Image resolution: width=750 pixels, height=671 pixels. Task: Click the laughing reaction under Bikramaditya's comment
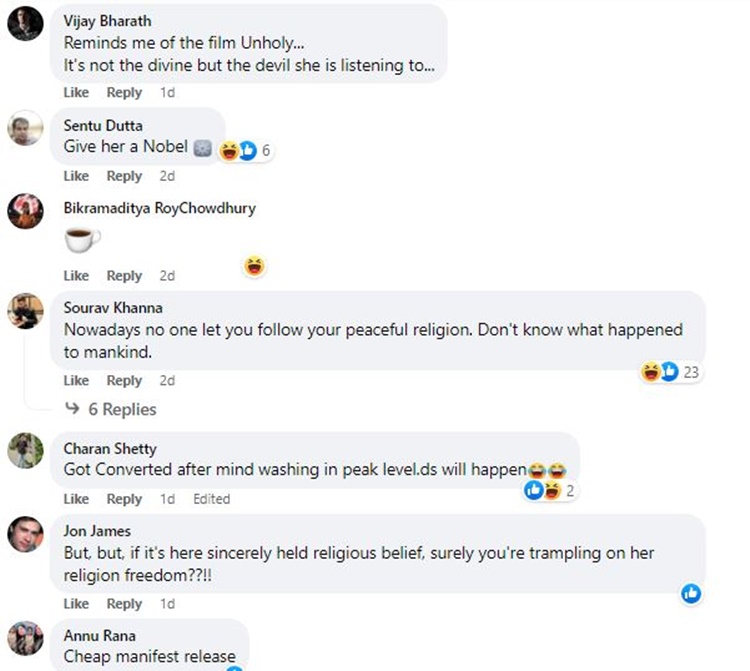[x=256, y=266]
